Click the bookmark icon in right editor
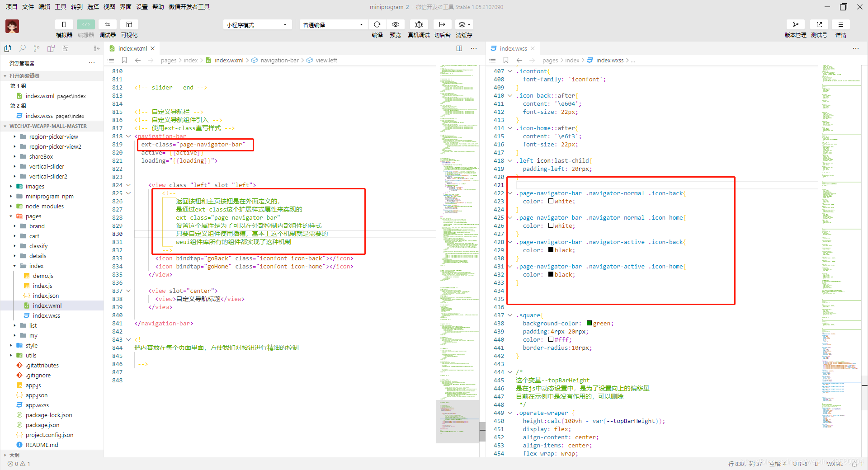 (506, 60)
